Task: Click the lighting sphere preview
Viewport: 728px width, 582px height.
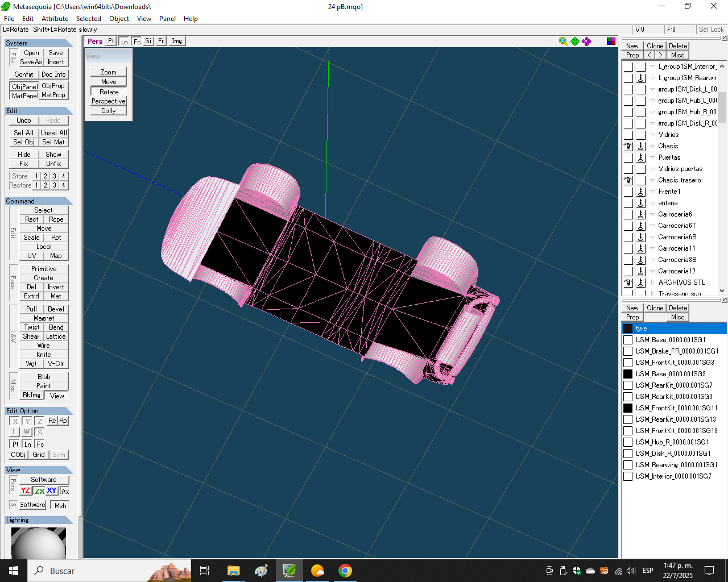Action: 39,543
